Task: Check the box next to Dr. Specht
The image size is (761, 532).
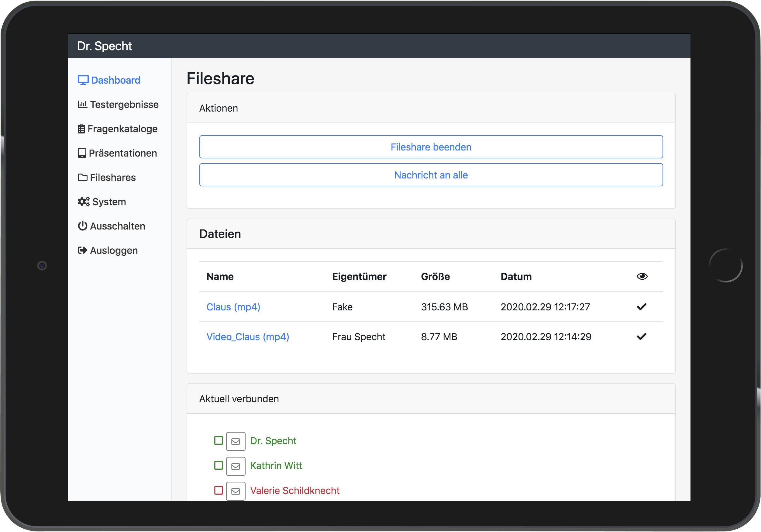Action: point(219,440)
